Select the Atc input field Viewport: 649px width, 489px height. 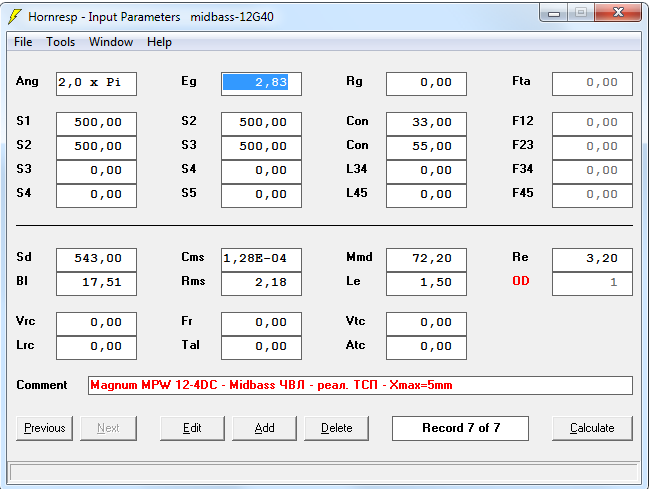(x=426, y=348)
